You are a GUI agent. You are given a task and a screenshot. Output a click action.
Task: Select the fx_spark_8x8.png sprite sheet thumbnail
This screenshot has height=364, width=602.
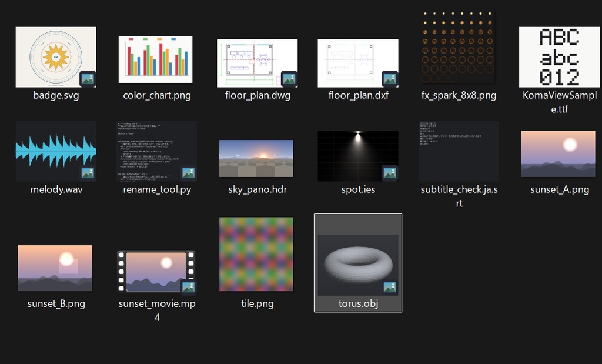(x=459, y=46)
